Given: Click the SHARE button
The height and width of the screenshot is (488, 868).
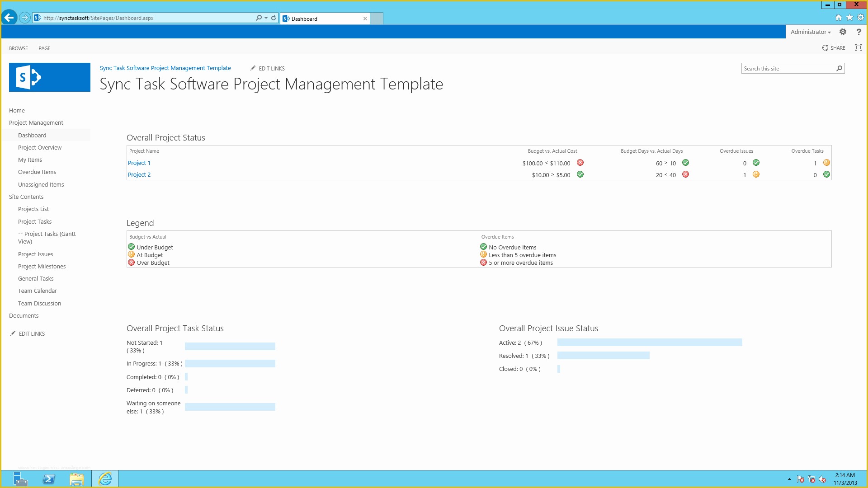Looking at the screenshot, I should click(x=834, y=48).
